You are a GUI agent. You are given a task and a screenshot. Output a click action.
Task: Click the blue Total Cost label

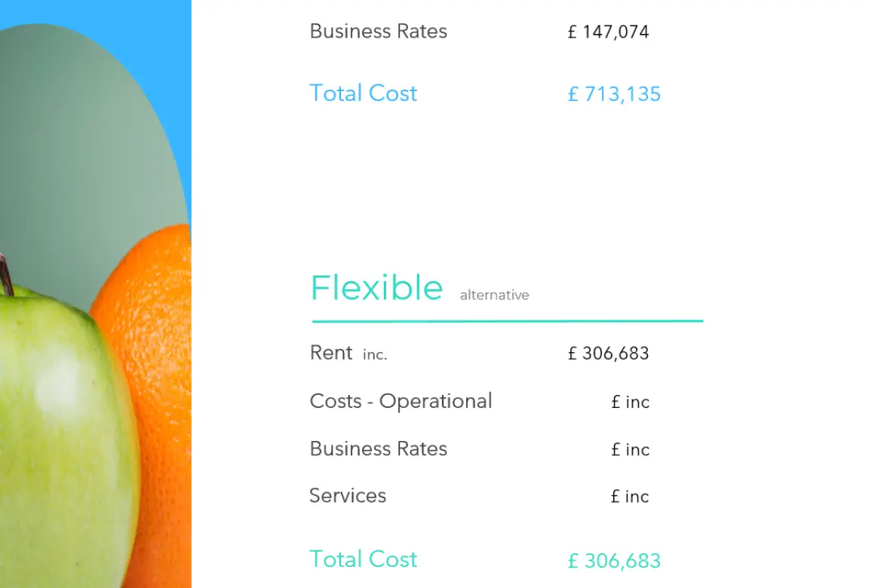[364, 93]
